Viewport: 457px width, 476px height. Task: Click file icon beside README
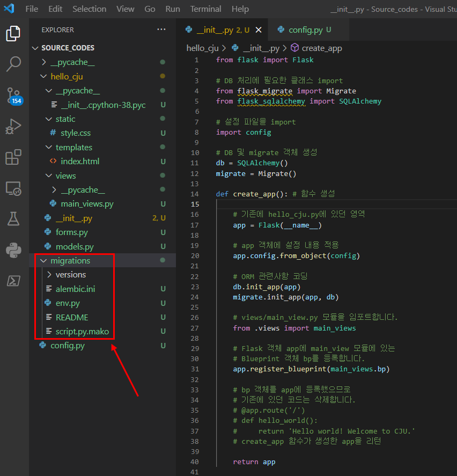49,317
